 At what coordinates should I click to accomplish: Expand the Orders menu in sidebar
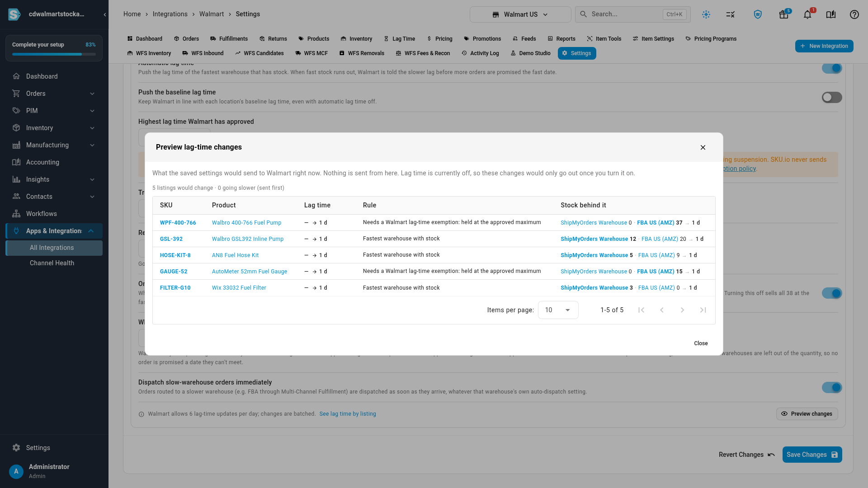54,94
